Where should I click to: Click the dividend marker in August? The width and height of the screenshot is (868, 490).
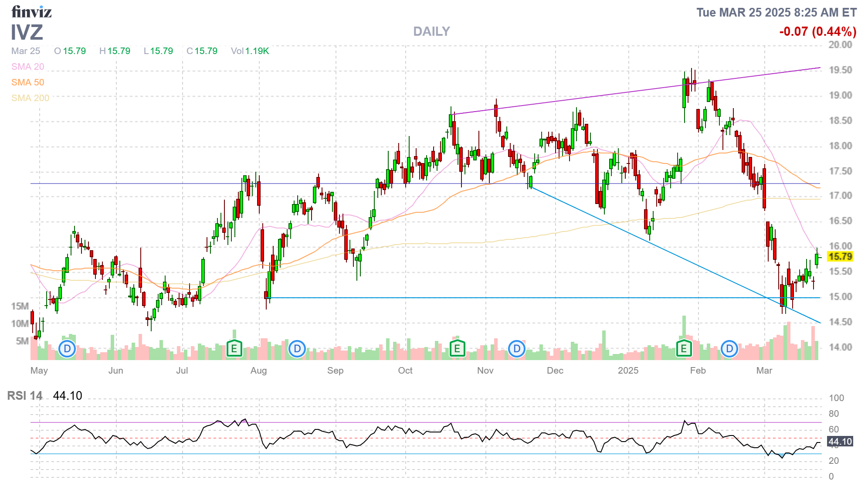(297, 349)
